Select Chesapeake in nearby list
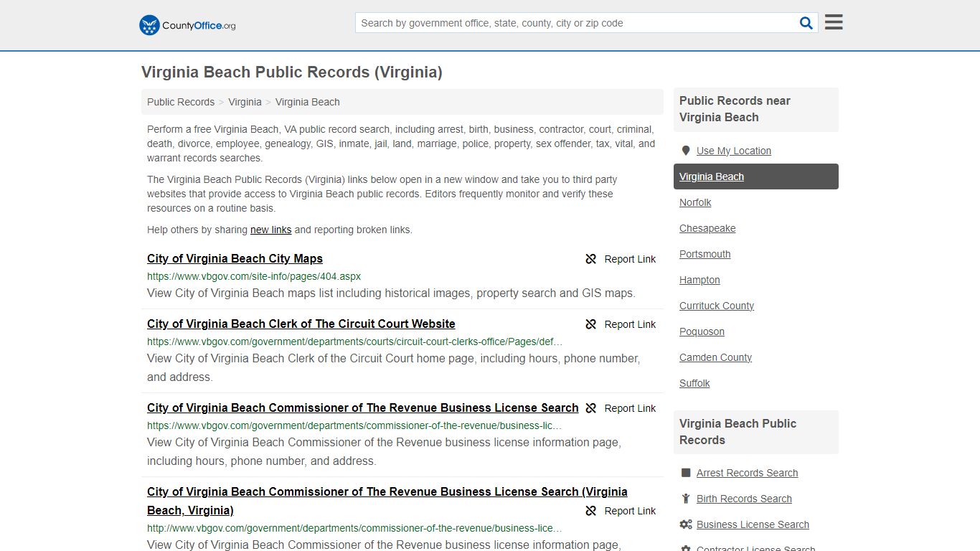The image size is (980, 551). [x=707, y=228]
